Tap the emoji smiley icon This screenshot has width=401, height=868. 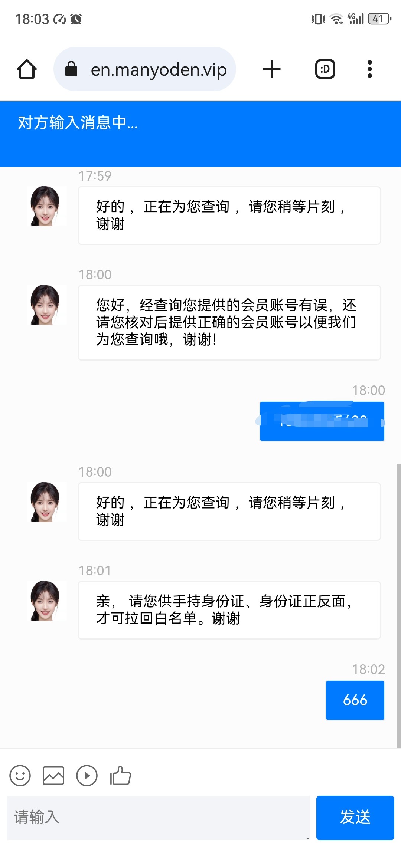[20, 776]
